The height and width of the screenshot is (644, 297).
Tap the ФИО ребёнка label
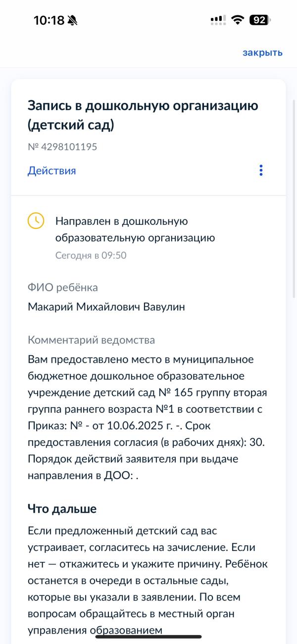click(63, 288)
